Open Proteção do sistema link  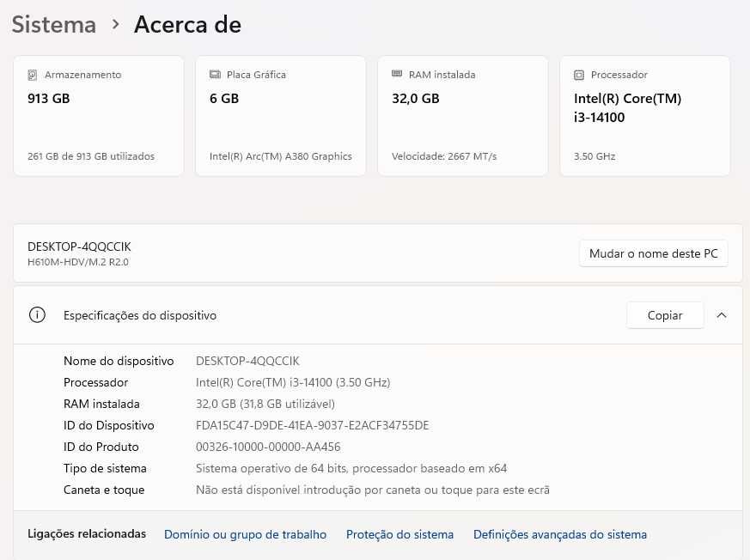pyautogui.click(x=399, y=534)
